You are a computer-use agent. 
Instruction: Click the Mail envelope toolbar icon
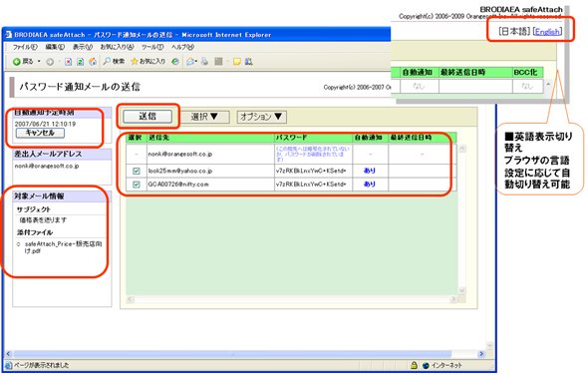coord(190,62)
